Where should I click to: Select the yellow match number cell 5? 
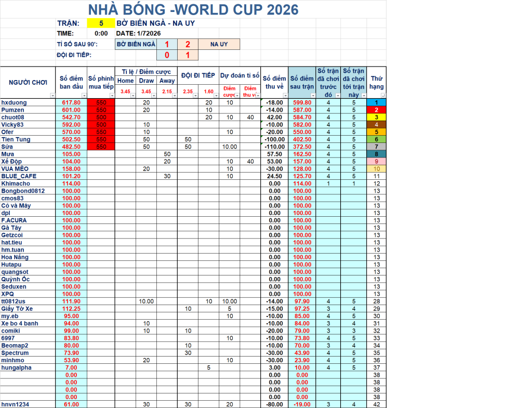(x=101, y=23)
